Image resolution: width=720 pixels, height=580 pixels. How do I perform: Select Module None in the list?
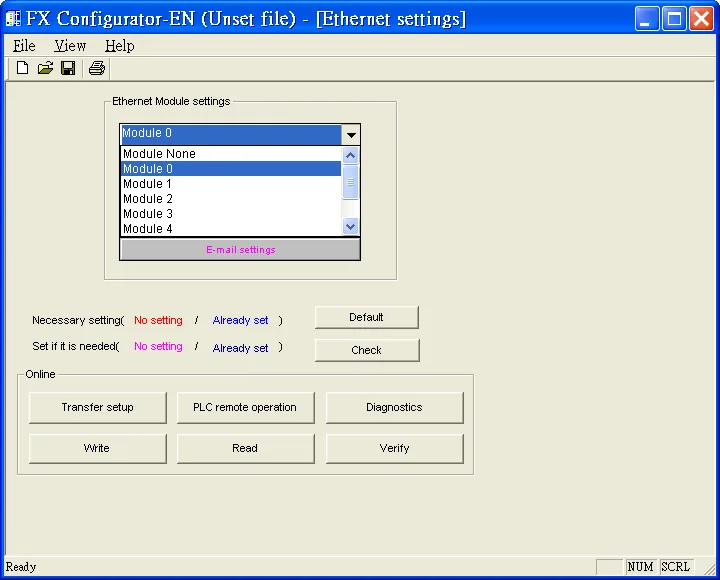tap(231, 153)
